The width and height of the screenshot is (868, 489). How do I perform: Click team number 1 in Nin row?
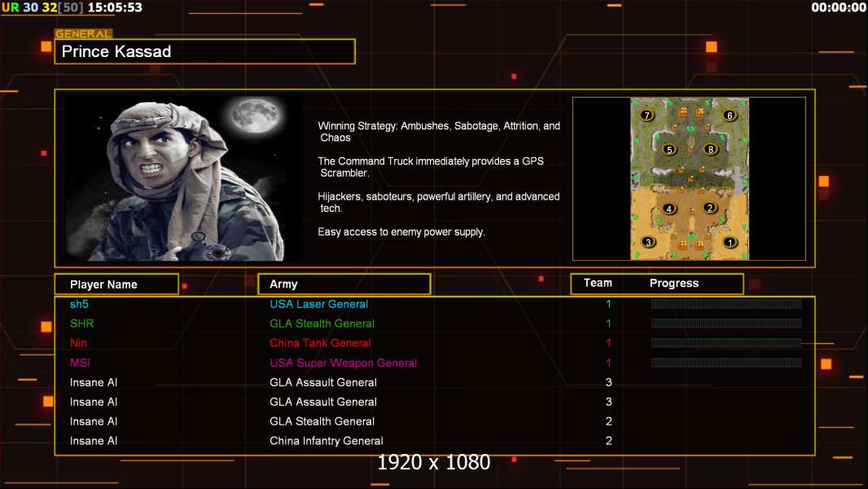point(608,343)
